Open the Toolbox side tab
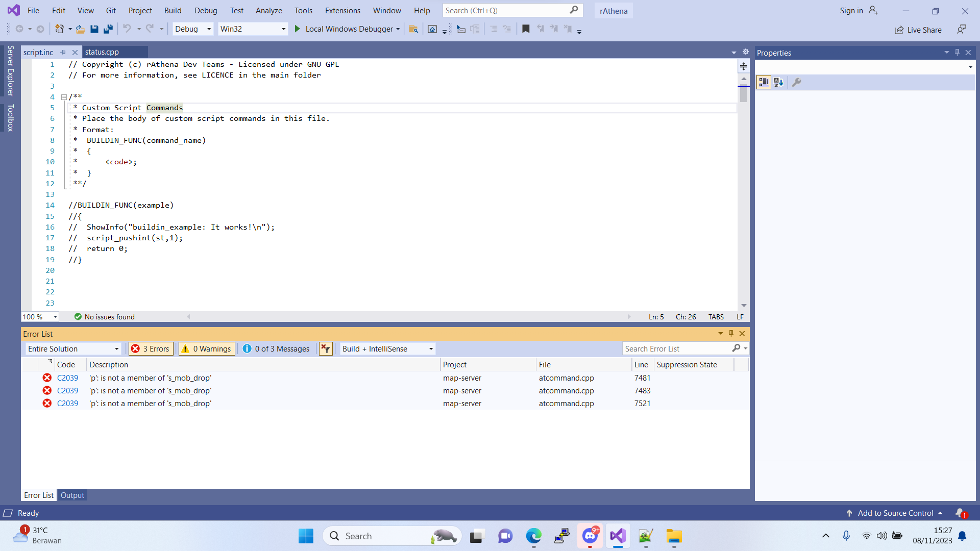This screenshot has width=980, height=551. tap(10, 117)
